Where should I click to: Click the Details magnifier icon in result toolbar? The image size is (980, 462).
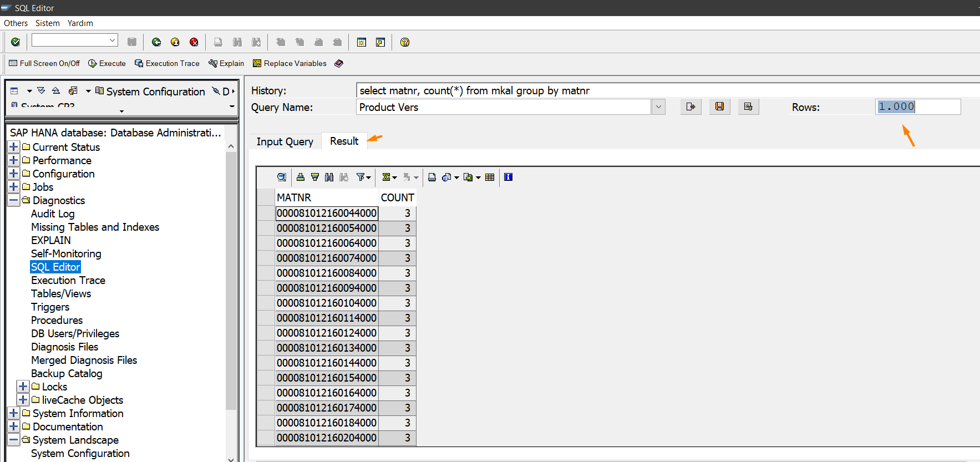tap(282, 177)
